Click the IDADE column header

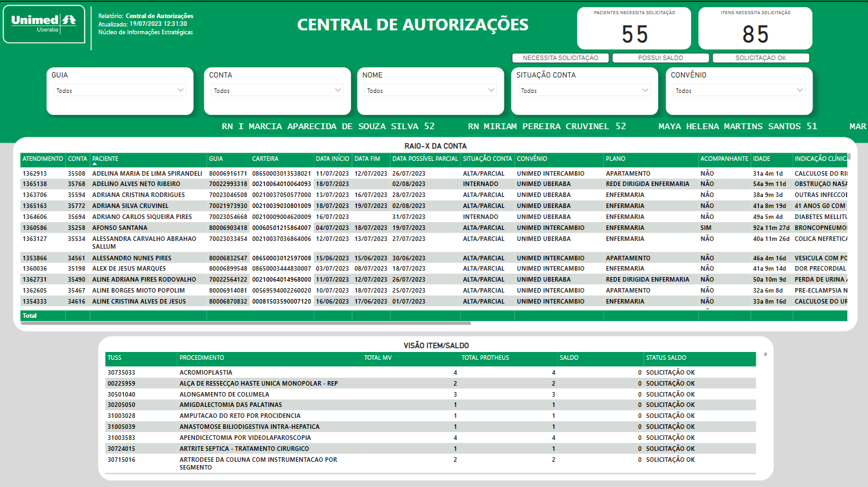click(x=762, y=159)
